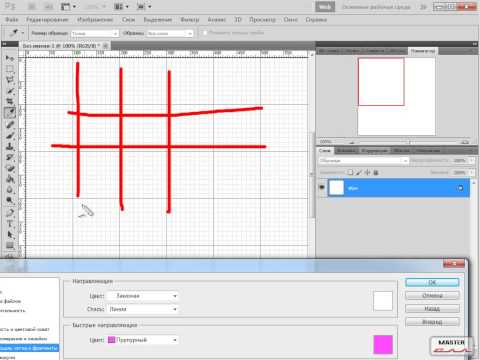Select the Lasso tool
The height and width of the screenshot is (360, 480).
[10, 80]
